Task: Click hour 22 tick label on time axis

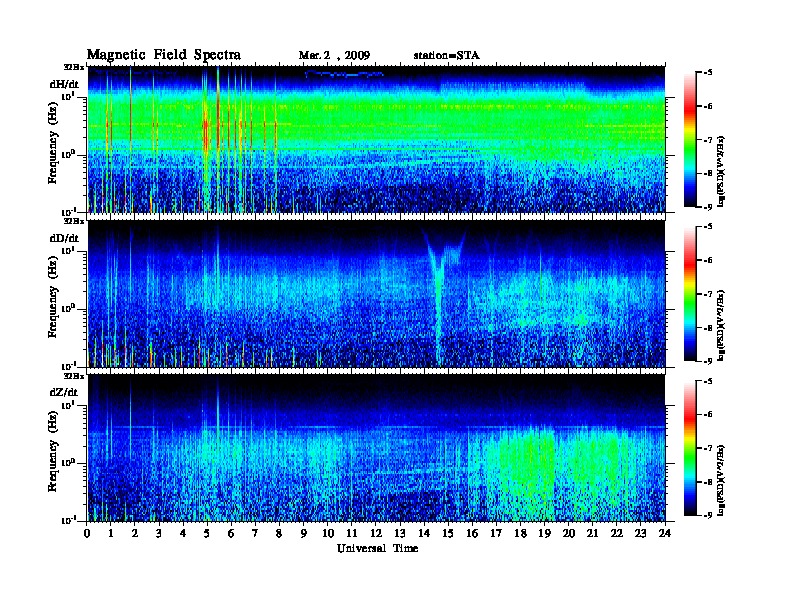Action: (617, 533)
